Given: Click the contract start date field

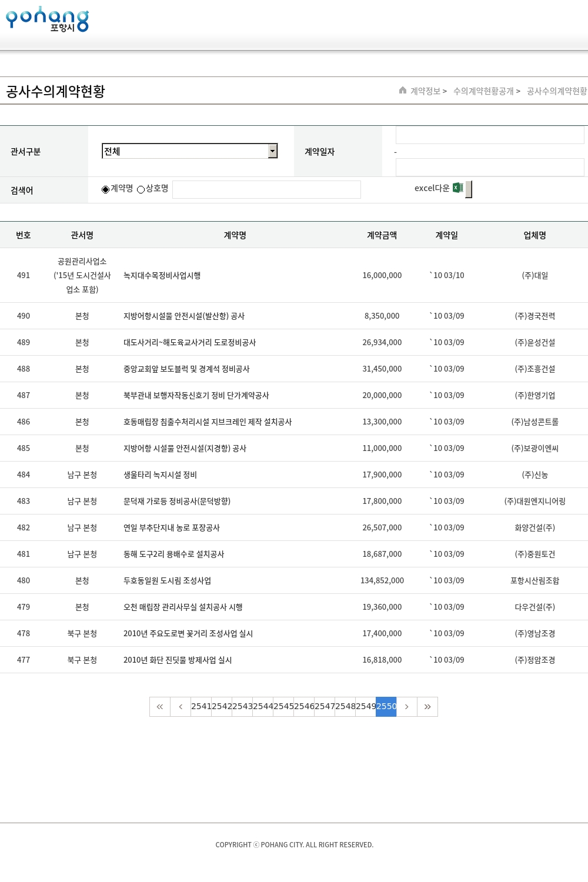Looking at the screenshot, I should click(x=490, y=135).
